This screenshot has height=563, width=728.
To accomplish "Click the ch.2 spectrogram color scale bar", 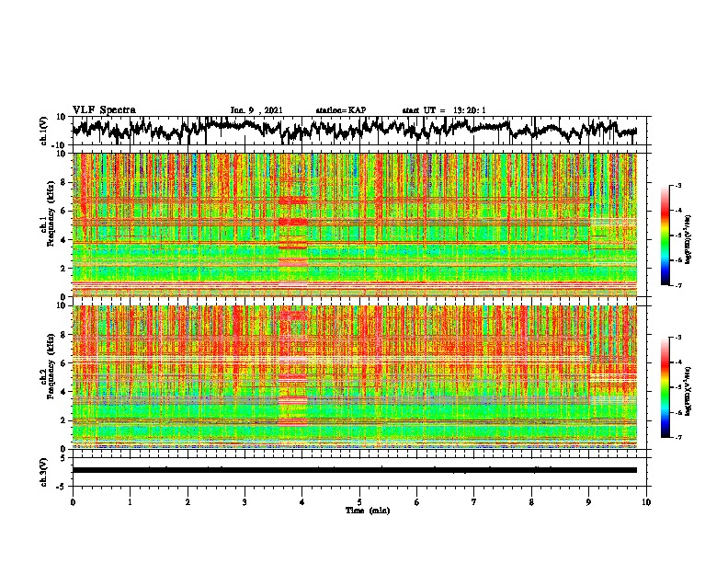I will (665, 387).
